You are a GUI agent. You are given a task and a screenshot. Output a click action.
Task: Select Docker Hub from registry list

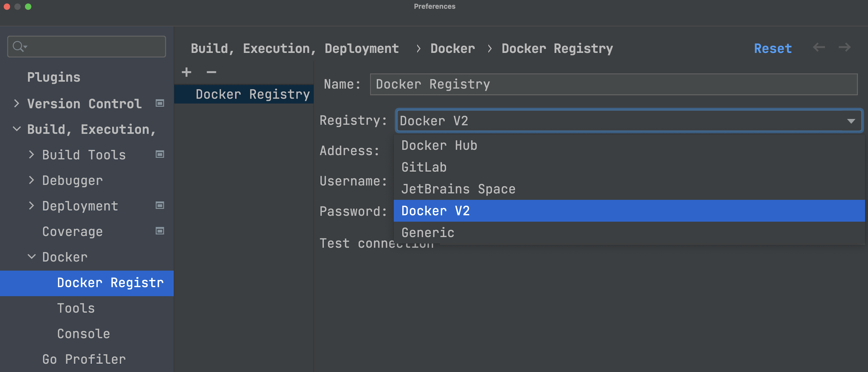[x=439, y=146]
